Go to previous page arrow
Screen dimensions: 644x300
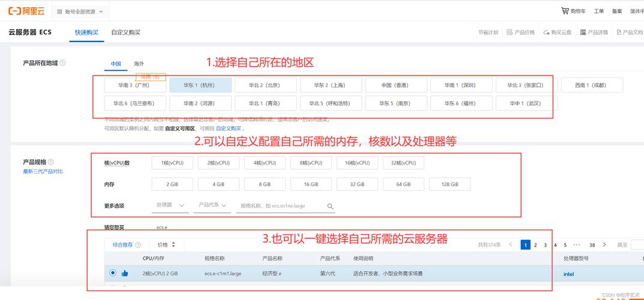[511, 245]
